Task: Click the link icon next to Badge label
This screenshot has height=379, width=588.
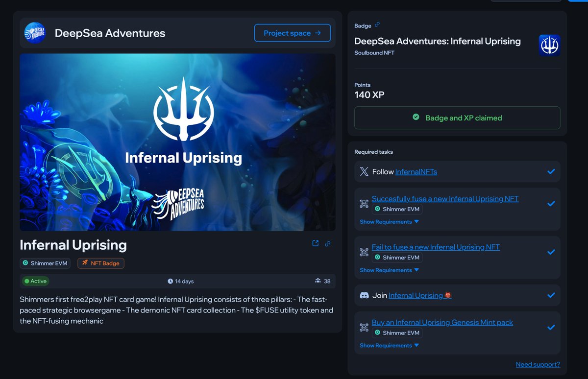Action: coord(377,25)
